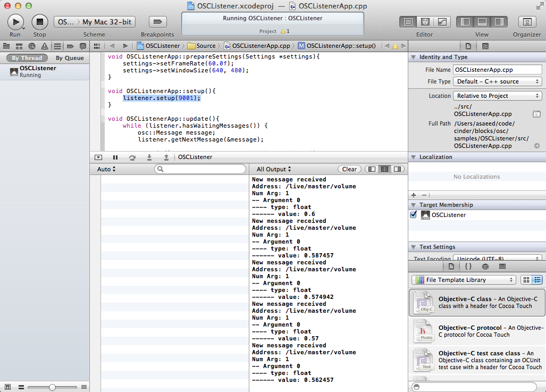Switch to By Thread view
Image resolution: width=546 pixels, height=392 pixels.
[27, 58]
